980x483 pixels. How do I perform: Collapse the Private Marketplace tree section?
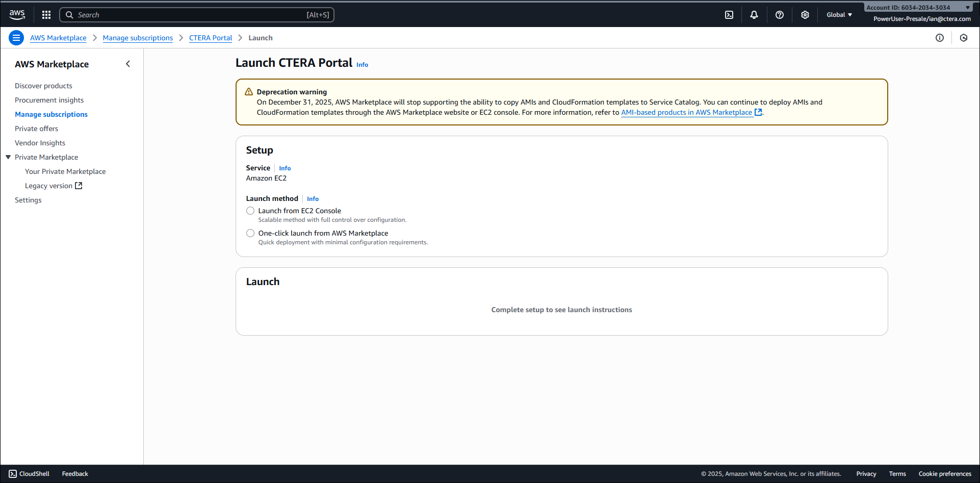[x=8, y=157]
